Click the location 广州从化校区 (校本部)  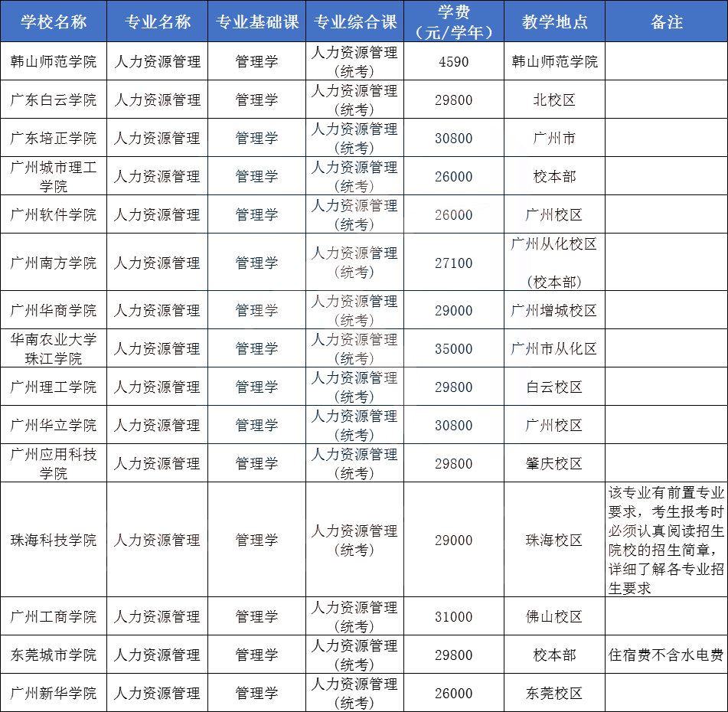(554, 263)
